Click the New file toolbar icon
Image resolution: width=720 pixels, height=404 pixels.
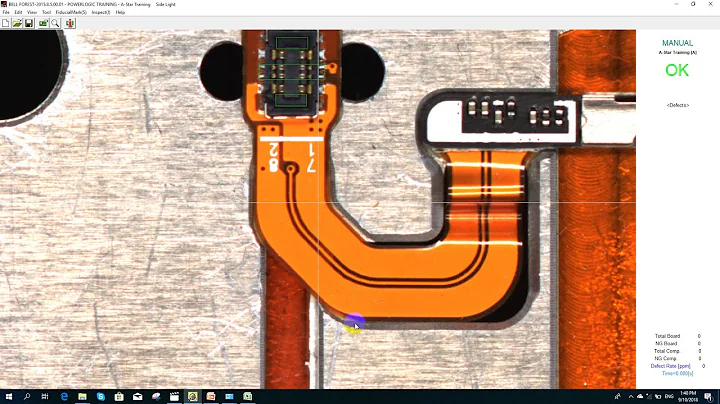[6, 23]
